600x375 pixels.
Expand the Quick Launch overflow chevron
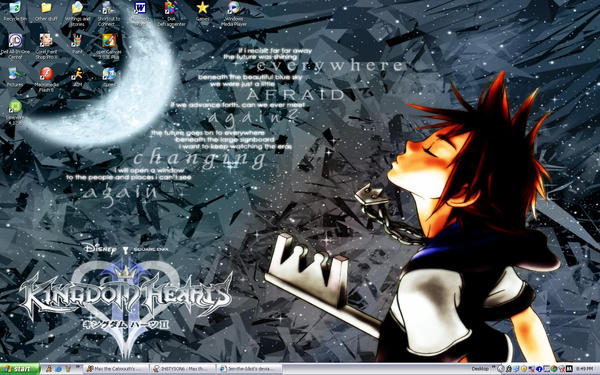(78, 366)
